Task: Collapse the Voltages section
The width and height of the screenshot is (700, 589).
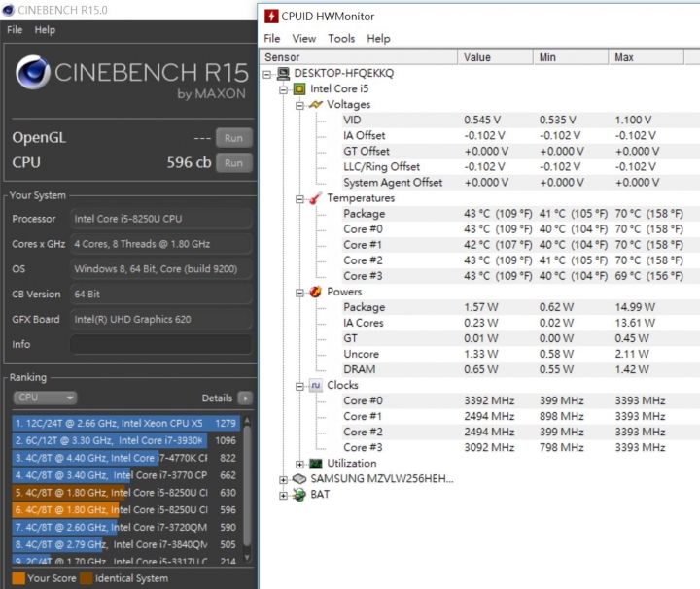Action: coord(299,105)
